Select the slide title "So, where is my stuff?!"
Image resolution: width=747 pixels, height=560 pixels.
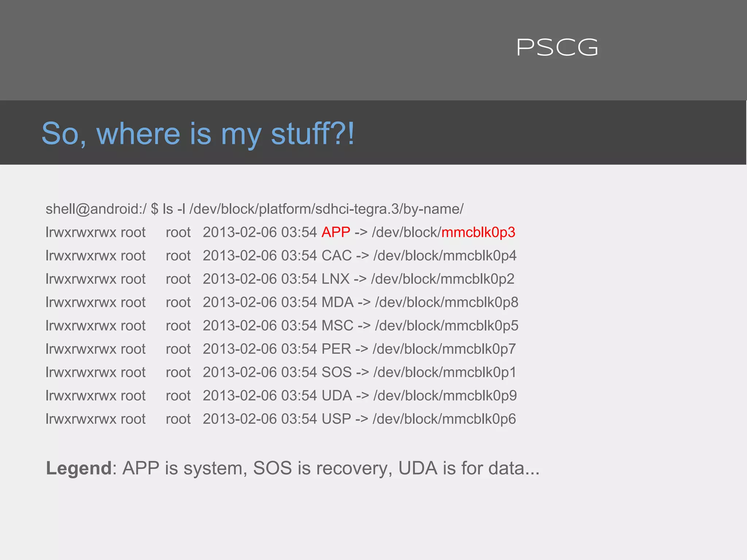pyautogui.click(x=198, y=134)
